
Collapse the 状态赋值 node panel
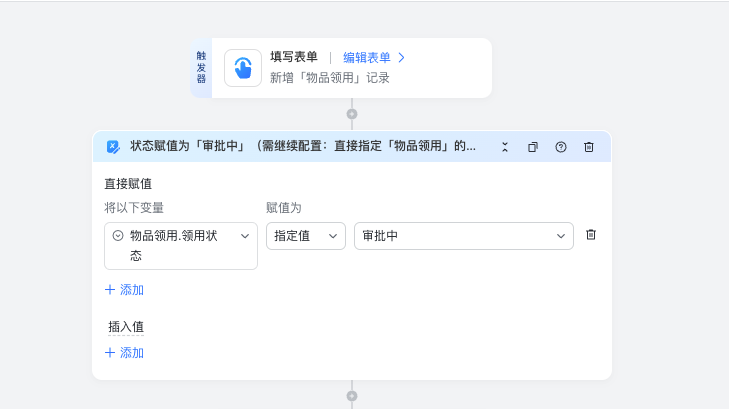coord(505,147)
